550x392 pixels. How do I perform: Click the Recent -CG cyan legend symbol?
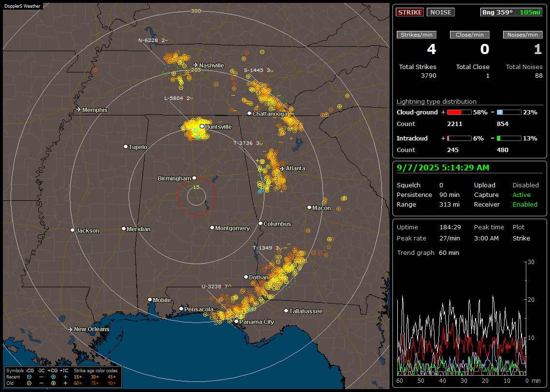click(29, 377)
